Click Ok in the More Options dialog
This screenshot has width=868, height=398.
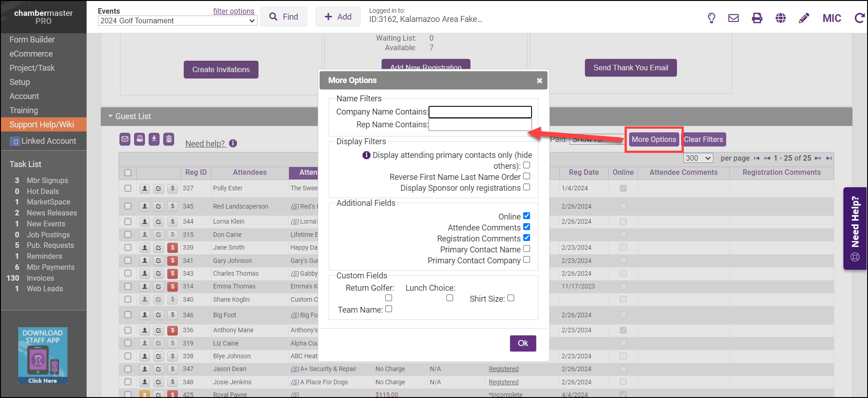[x=522, y=343]
